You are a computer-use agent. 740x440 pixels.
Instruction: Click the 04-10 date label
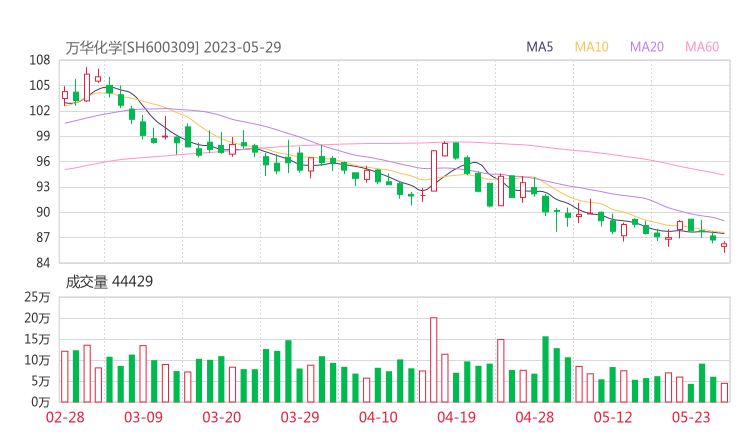tap(378, 417)
